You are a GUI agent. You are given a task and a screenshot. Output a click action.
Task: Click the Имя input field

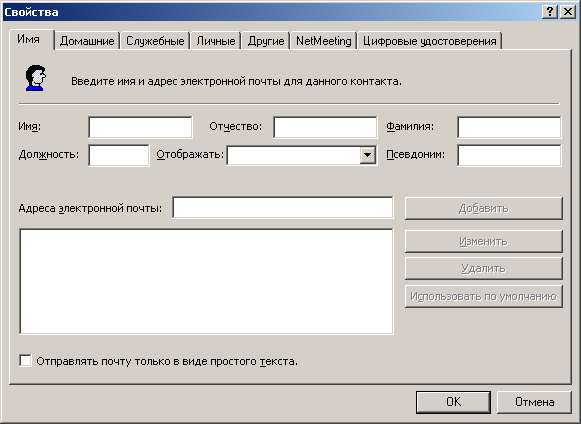click(x=140, y=127)
